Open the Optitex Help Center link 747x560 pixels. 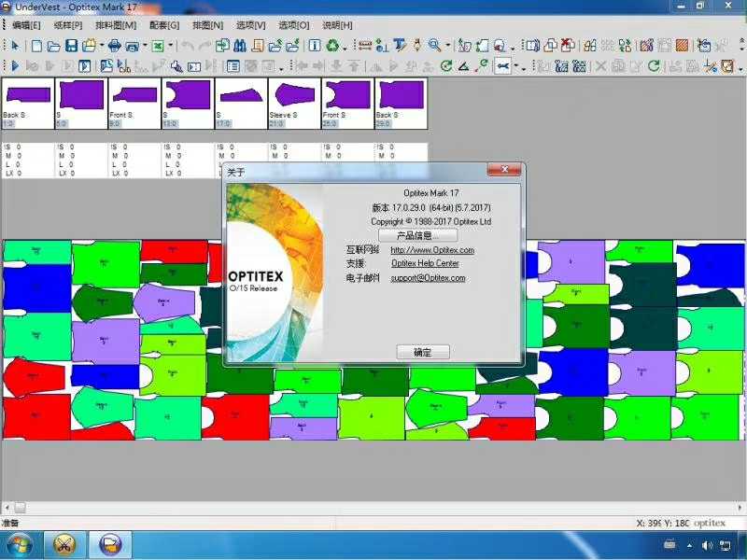coord(425,263)
